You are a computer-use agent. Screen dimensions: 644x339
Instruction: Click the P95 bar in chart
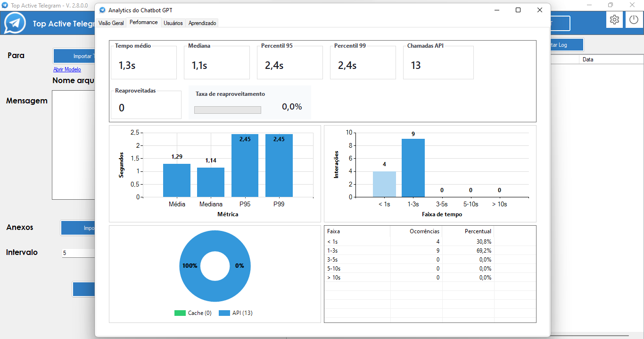(x=245, y=165)
